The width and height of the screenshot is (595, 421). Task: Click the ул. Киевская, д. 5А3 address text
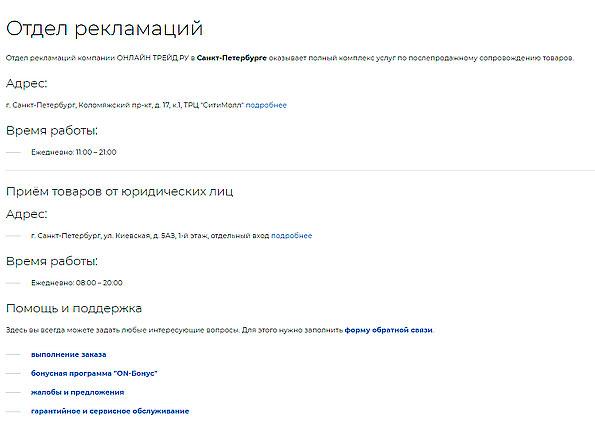tap(150, 236)
